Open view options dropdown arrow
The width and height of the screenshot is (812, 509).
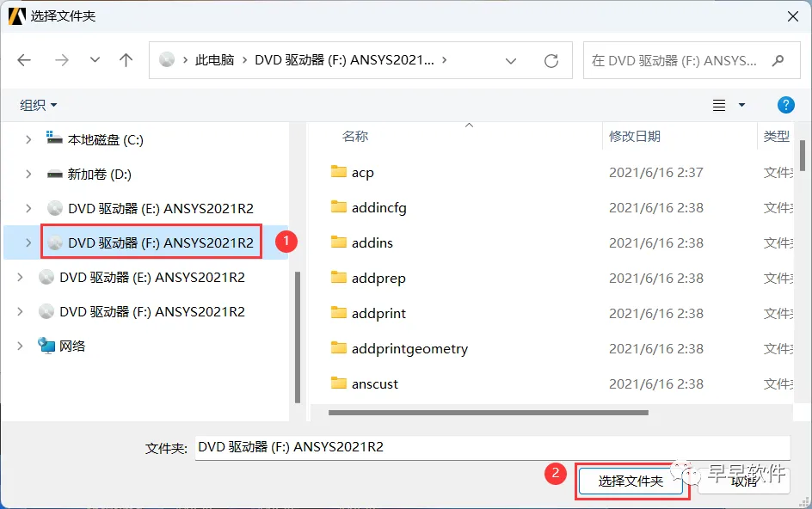point(741,105)
